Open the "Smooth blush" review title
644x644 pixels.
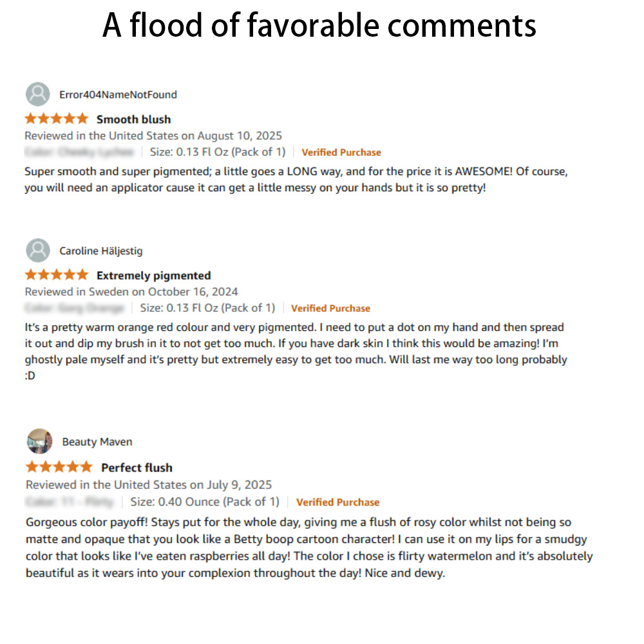[134, 119]
